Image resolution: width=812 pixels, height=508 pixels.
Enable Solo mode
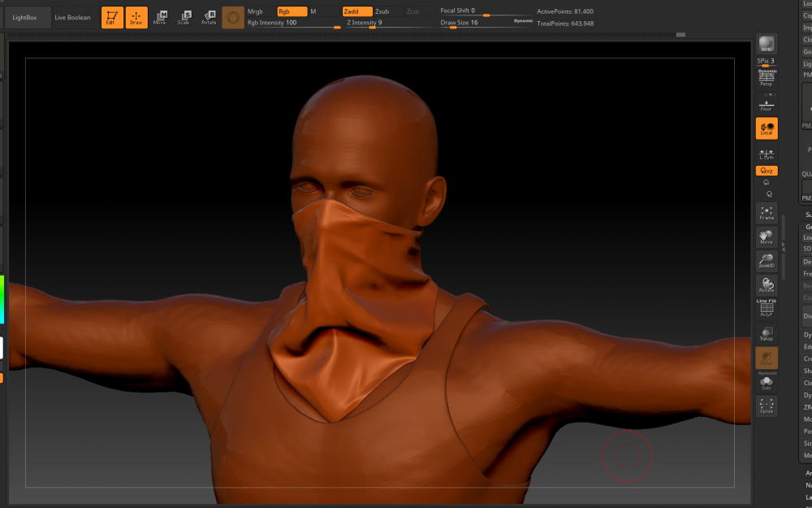pos(766,383)
